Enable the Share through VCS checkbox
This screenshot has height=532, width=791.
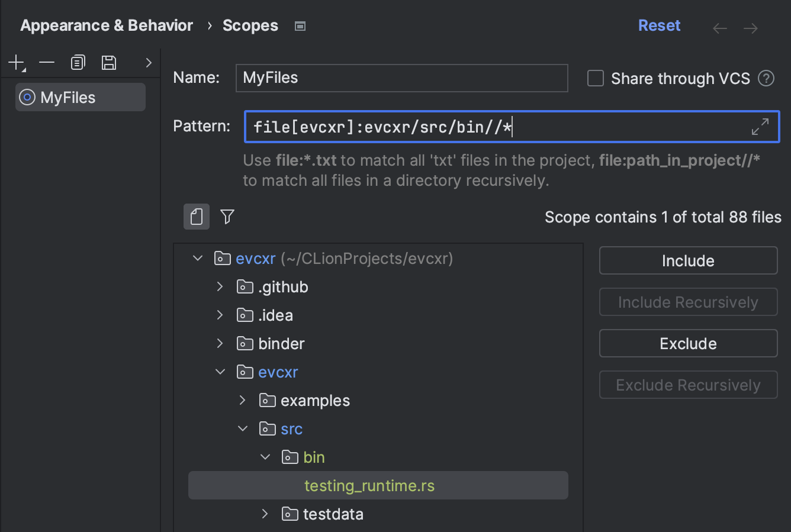[x=595, y=78]
